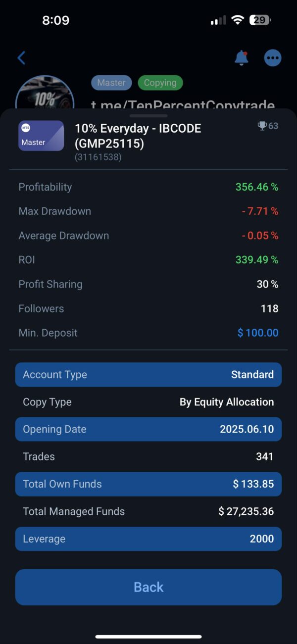Select the Leverage row
This screenshot has height=644, width=297.
[148, 539]
